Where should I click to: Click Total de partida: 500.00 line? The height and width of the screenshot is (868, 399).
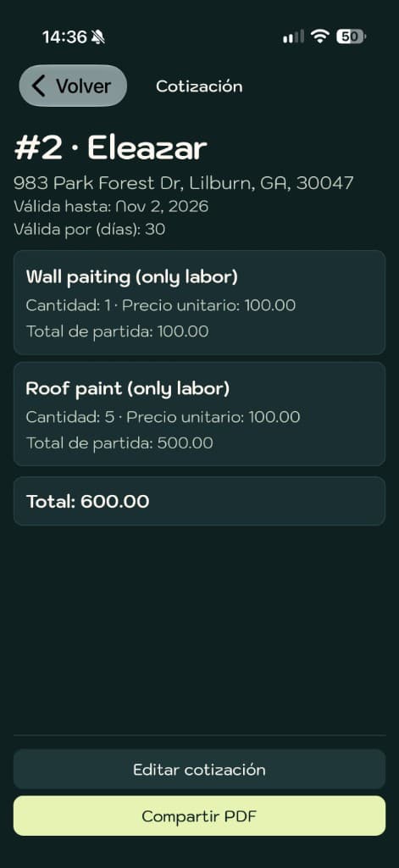pyautogui.click(x=119, y=442)
